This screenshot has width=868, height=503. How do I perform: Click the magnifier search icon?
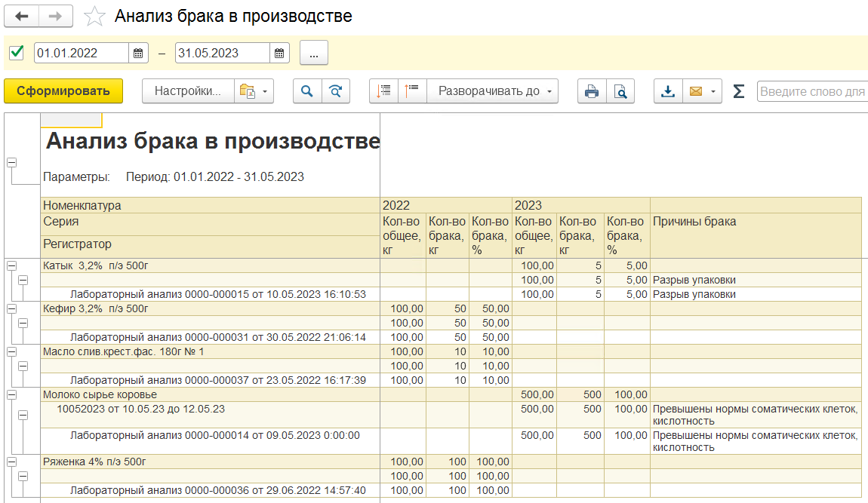coord(307,90)
